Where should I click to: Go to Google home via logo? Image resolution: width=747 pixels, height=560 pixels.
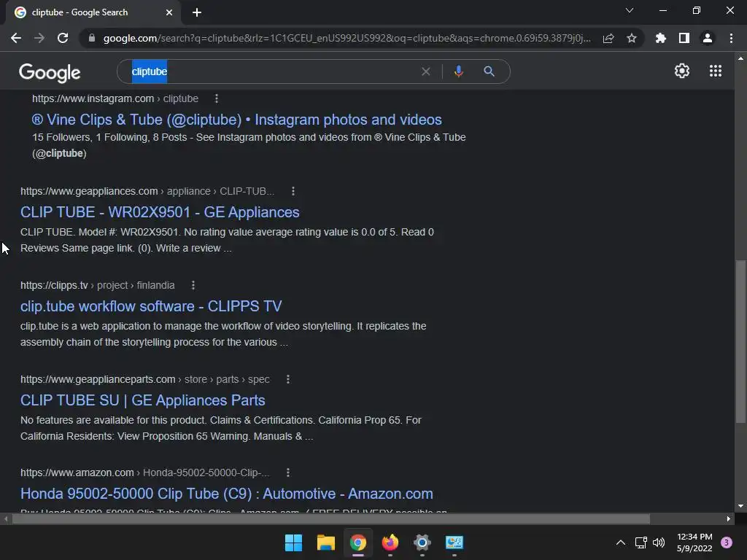click(x=50, y=73)
